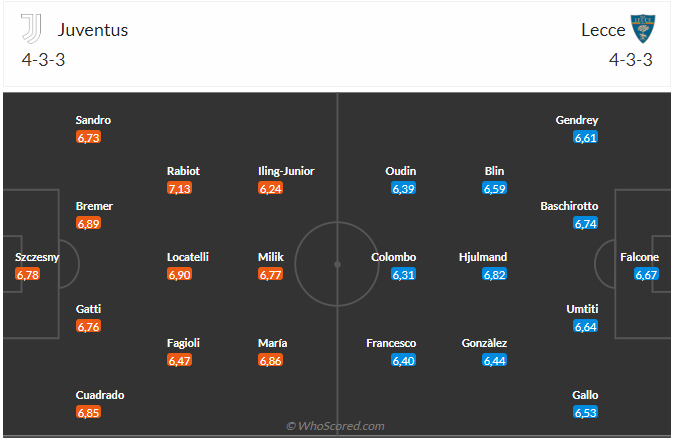This screenshot has height=438, width=673.
Task: Click the Juventus club crest icon
Action: tap(32, 30)
